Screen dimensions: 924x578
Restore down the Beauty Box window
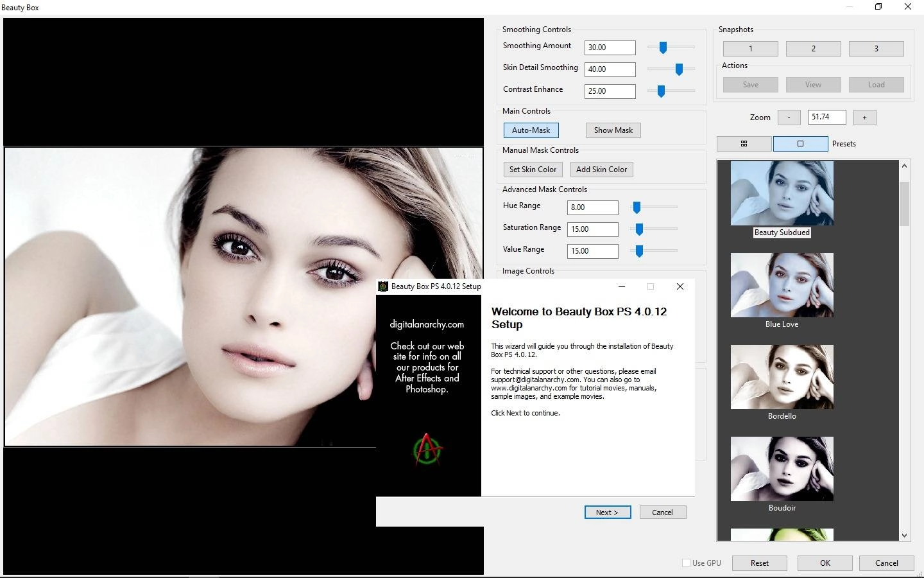click(878, 7)
